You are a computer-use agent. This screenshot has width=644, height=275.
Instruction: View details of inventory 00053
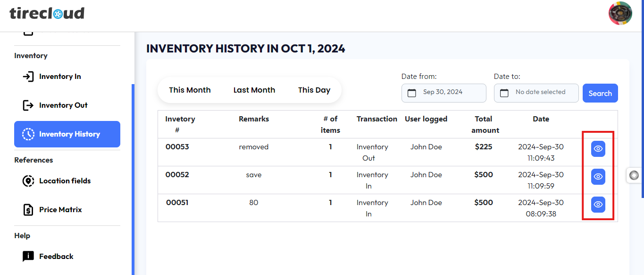(x=598, y=149)
